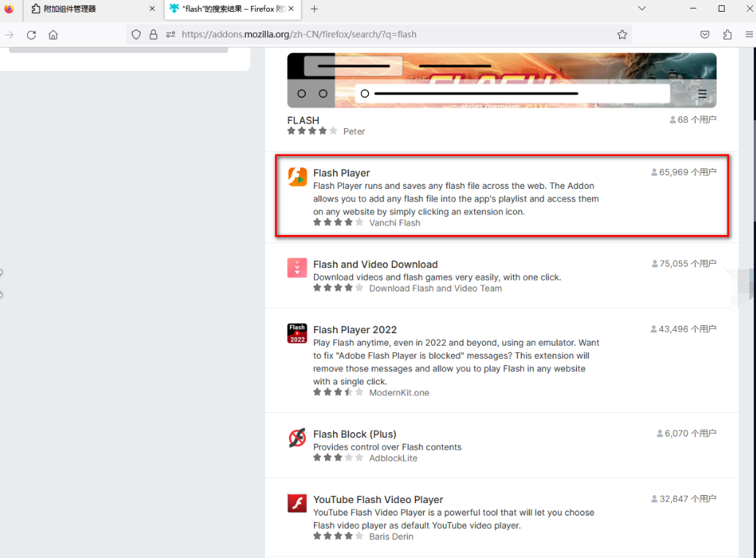The image size is (756, 558).
Task: Click the 68 个用户 count
Action: [x=693, y=119]
